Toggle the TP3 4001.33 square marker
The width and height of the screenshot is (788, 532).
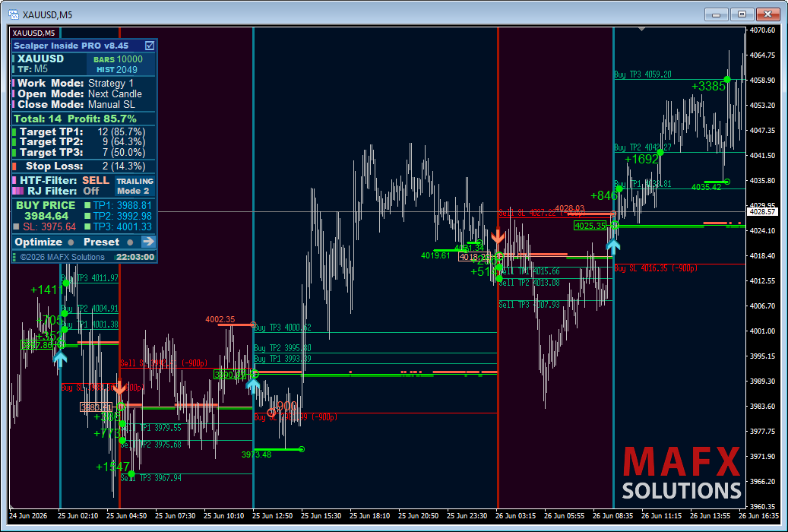click(x=87, y=226)
